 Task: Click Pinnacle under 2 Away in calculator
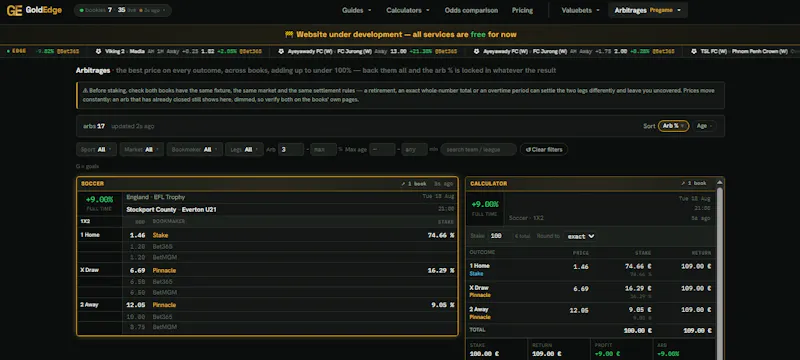coord(480,317)
